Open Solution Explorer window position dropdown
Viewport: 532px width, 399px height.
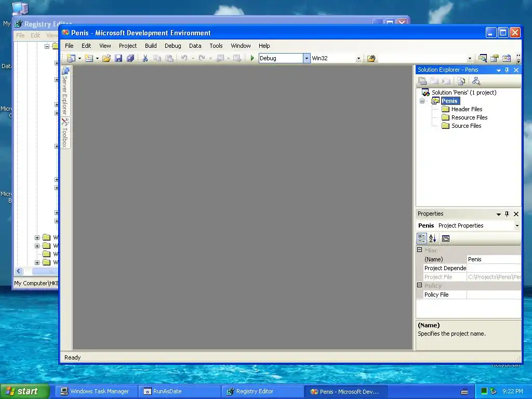[499, 70]
